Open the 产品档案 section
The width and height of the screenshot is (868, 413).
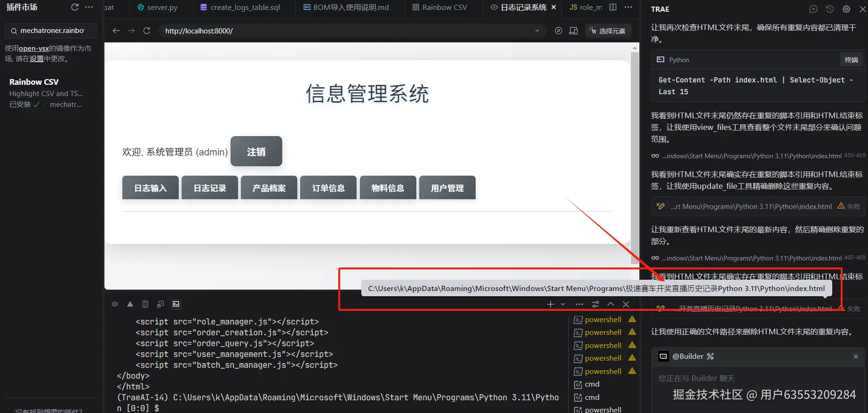click(269, 187)
